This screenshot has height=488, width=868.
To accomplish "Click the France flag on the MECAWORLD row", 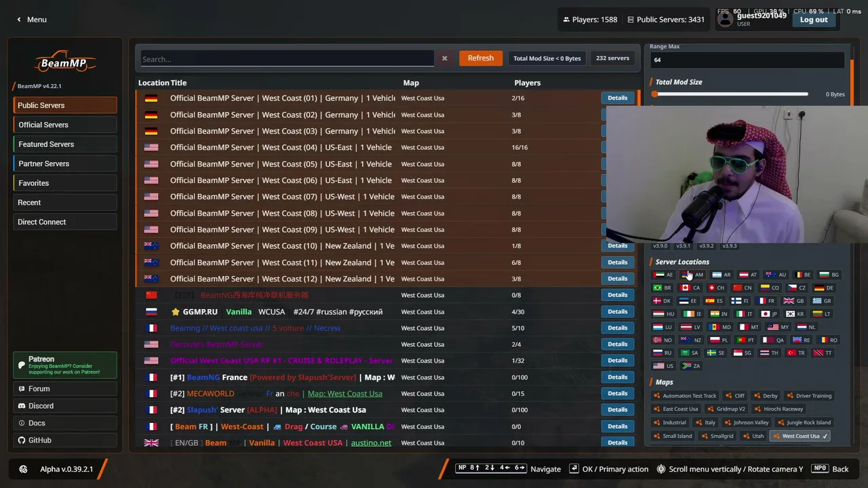I will [151, 394].
